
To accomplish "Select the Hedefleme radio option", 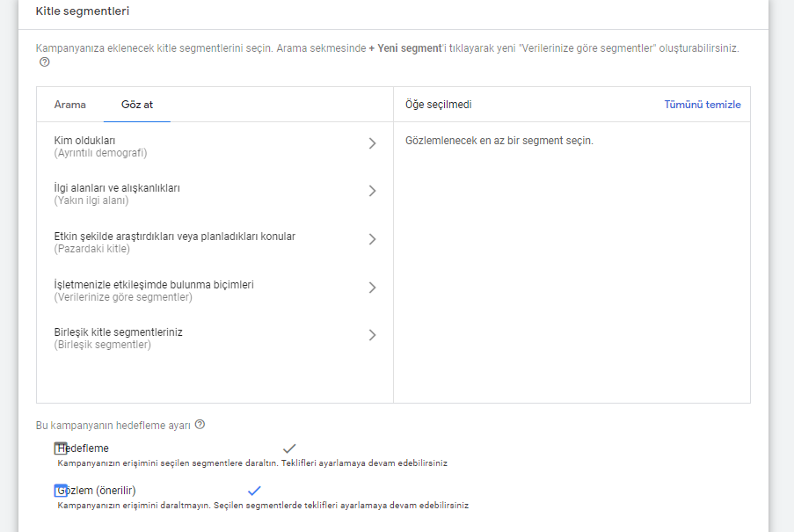I will coord(61,448).
